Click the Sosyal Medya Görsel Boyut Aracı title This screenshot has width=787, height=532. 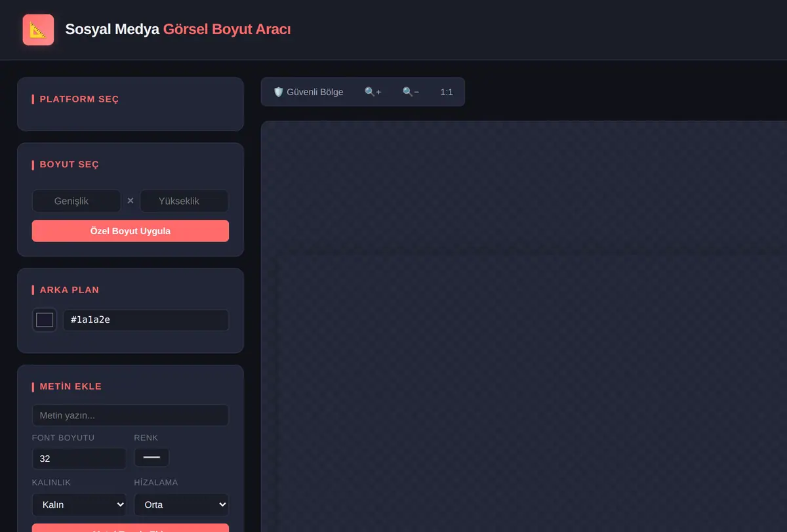(x=178, y=30)
